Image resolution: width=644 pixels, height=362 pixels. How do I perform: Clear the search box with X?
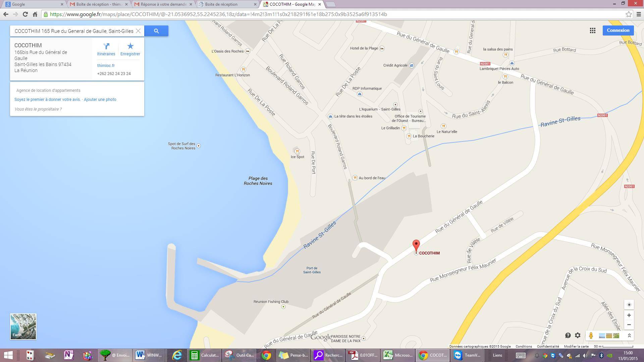click(138, 31)
